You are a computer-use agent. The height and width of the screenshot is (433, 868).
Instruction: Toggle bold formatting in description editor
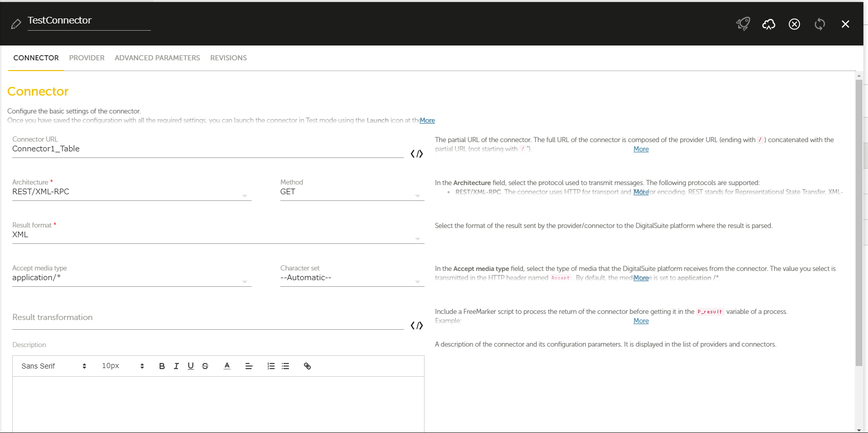(x=162, y=366)
